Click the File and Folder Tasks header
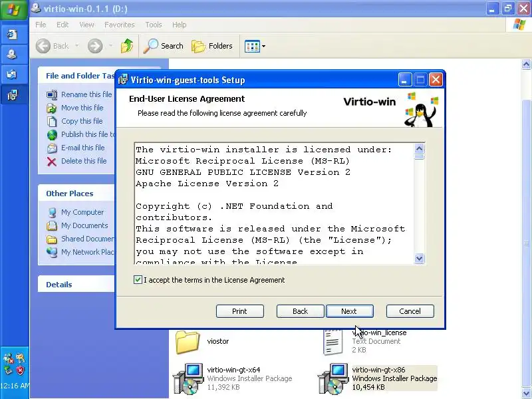The height and width of the screenshot is (399, 532). 76,76
